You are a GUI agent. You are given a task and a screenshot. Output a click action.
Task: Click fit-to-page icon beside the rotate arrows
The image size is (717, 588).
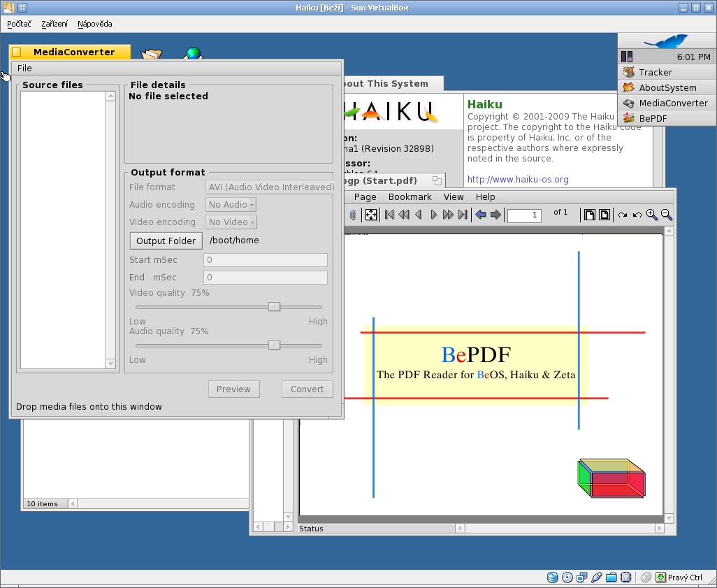click(x=604, y=215)
